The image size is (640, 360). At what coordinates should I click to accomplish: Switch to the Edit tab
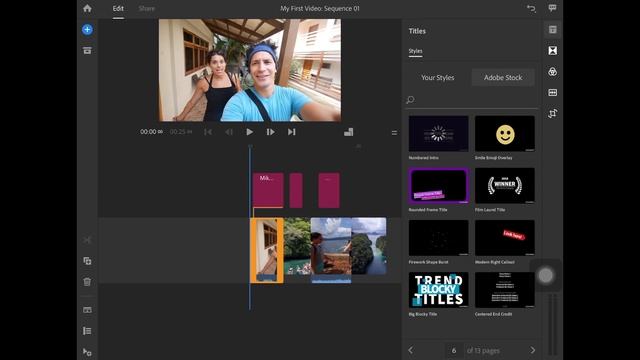118,8
